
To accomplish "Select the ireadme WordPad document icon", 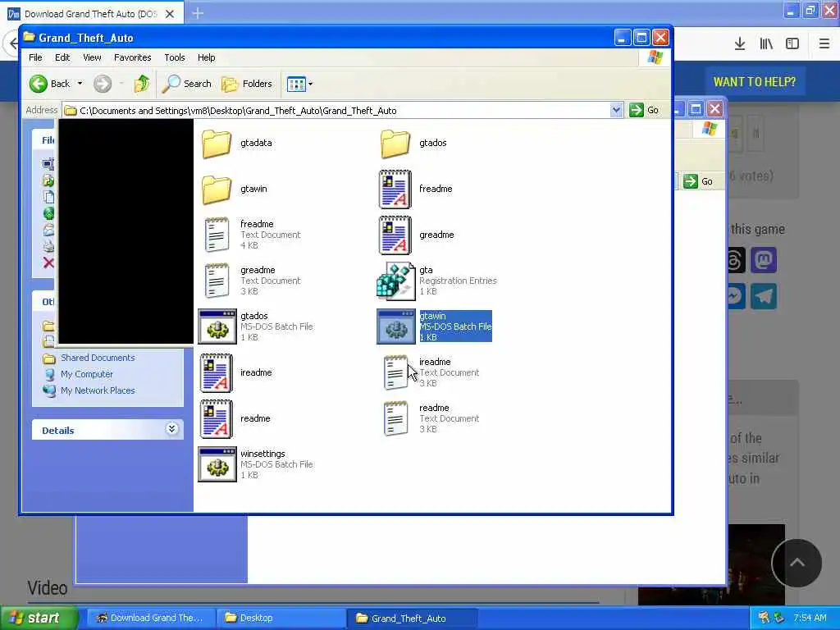I will point(217,373).
